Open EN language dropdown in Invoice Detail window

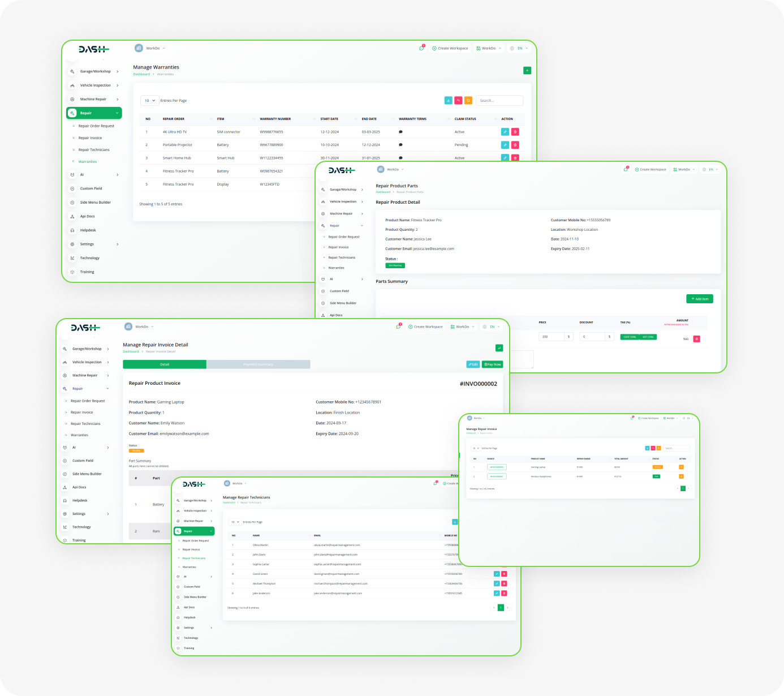tap(492, 326)
